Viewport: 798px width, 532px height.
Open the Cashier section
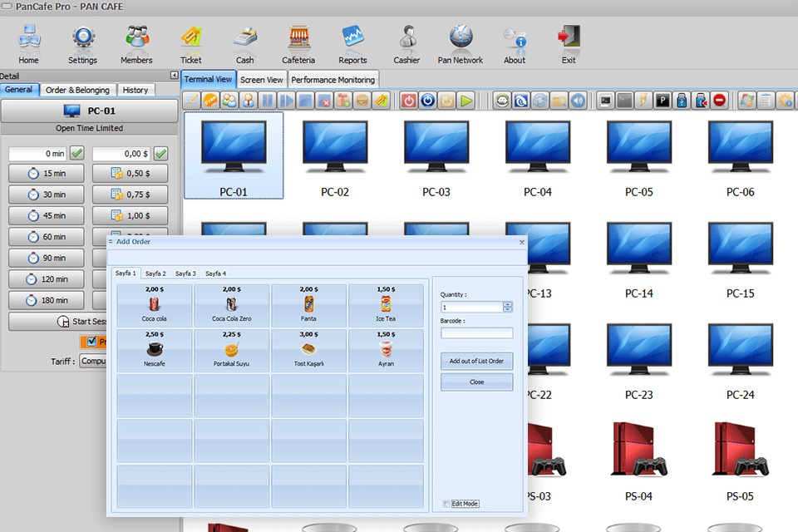coord(406,44)
